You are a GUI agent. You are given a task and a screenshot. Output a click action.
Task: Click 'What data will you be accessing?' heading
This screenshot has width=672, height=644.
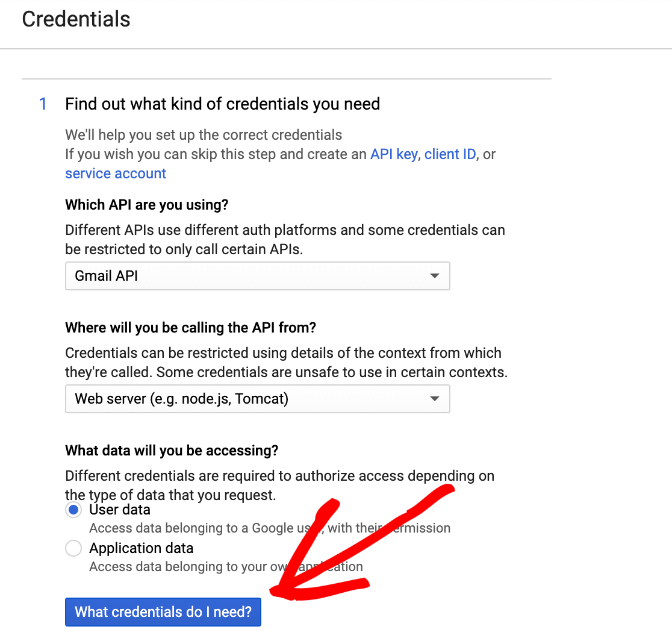pyautogui.click(x=172, y=451)
